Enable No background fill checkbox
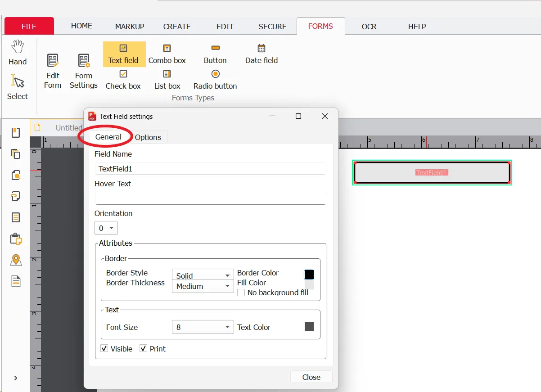Viewport: 541px width, 392px height. [x=241, y=293]
